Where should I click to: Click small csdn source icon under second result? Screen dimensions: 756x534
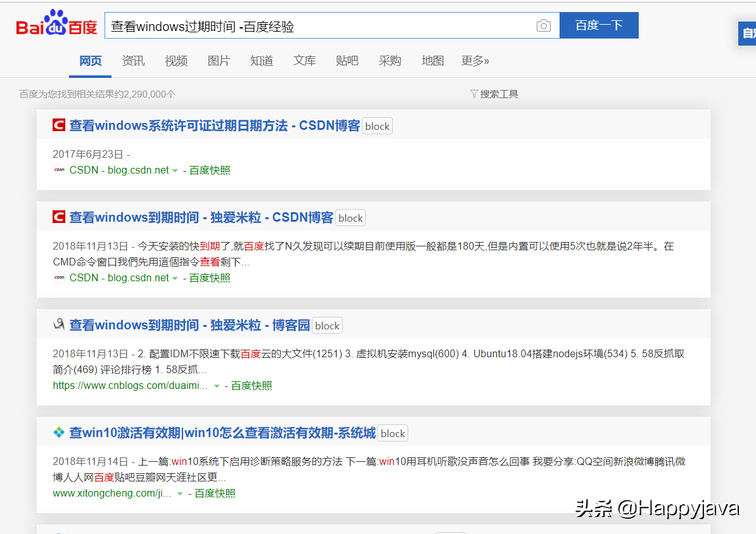pyautogui.click(x=59, y=277)
